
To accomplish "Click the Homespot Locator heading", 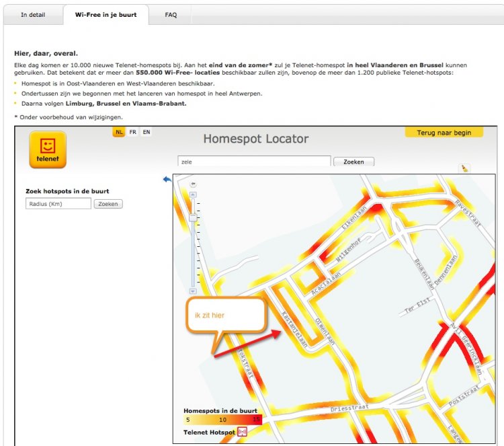I will pyautogui.click(x=256, y=139).
